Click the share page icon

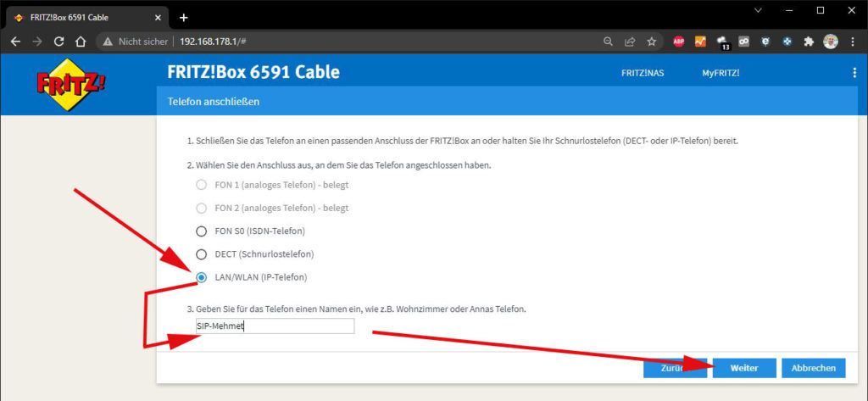tap(630, 42)
